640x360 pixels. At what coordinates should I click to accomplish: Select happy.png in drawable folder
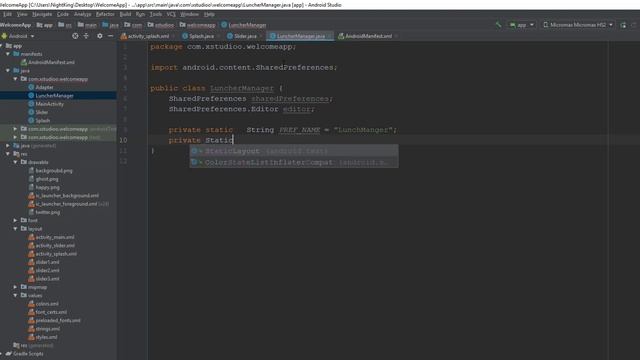pos(44,187)
